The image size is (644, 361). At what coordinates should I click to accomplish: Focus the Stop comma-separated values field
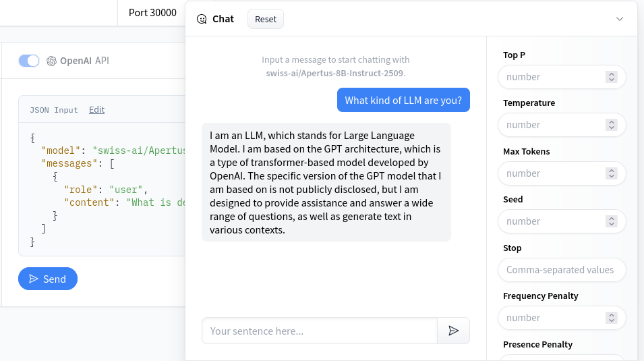point(561,270)
